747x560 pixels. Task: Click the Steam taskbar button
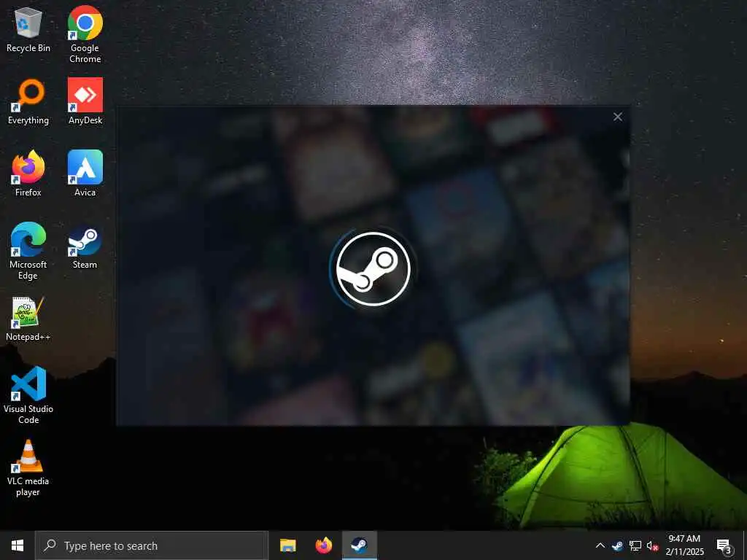[359, 545]
